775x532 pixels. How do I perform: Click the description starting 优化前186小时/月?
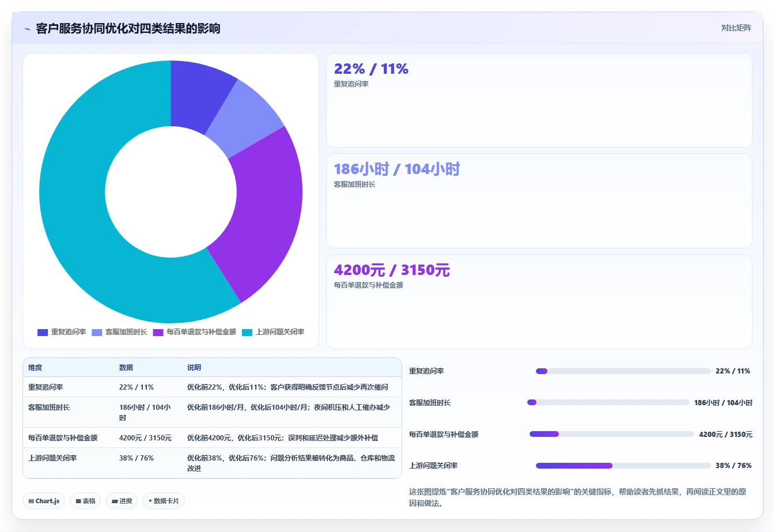(x=289, y=408)
